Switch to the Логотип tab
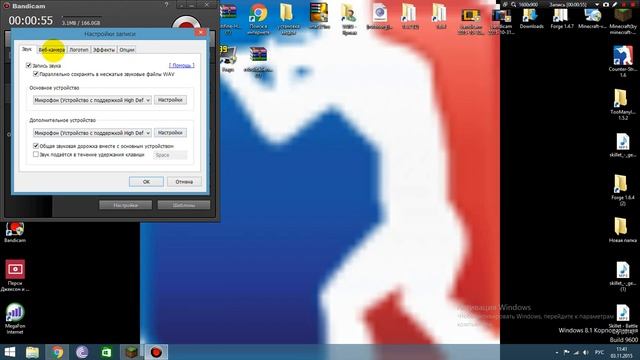Image resolution: width=640 pixels, height=360 pixels. [x=79, y=50]
